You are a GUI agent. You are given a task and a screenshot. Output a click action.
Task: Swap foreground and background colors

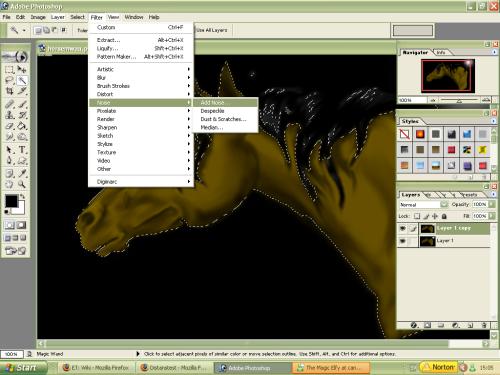coord(22,197)
